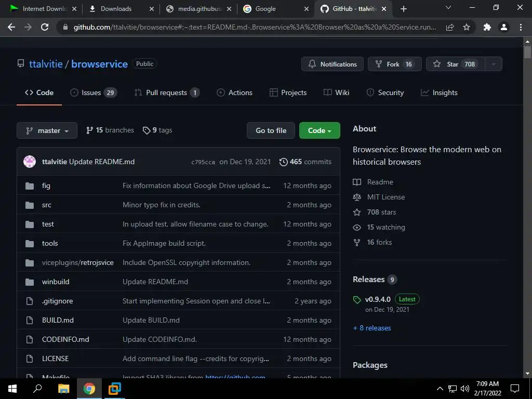View the 465 commits history
Viewport: 532px width, 399px height.
305,162
